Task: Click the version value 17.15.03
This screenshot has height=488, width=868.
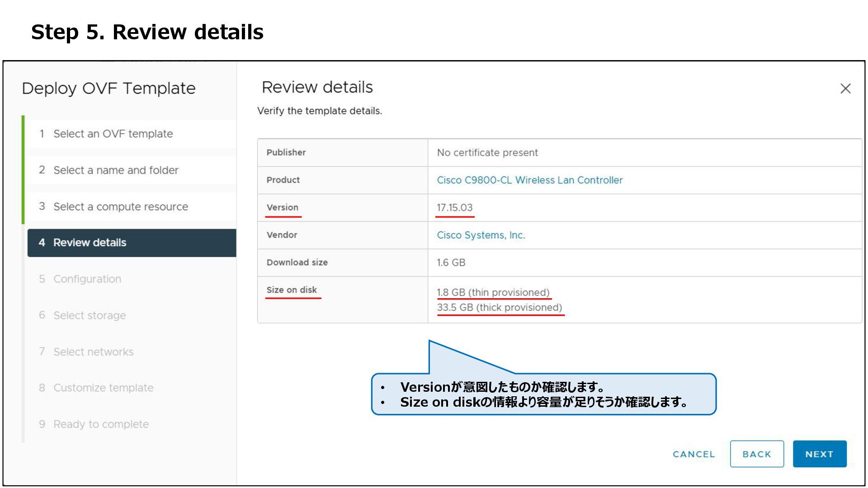Action: [x=454, y=208]
